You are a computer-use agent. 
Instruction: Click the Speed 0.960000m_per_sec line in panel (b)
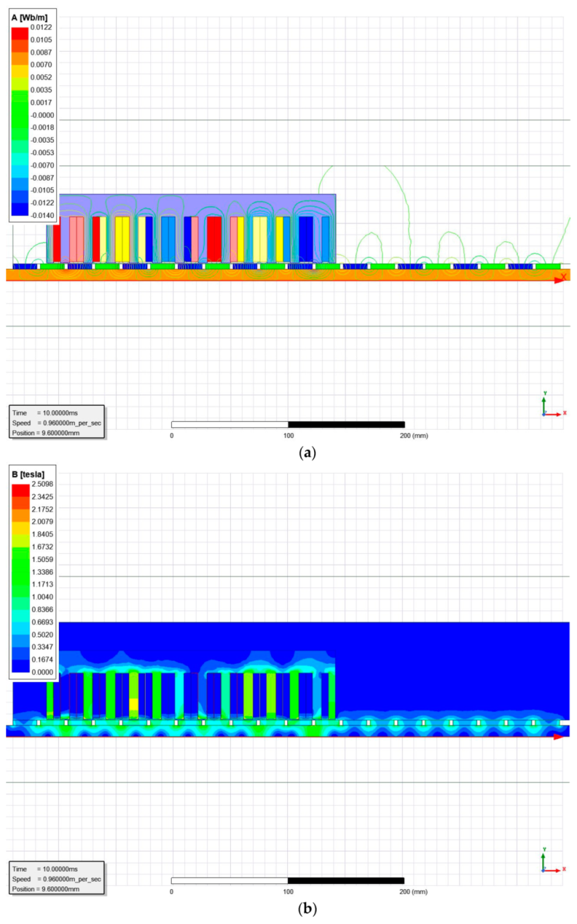pyautogui.click(x=56, y=879)
